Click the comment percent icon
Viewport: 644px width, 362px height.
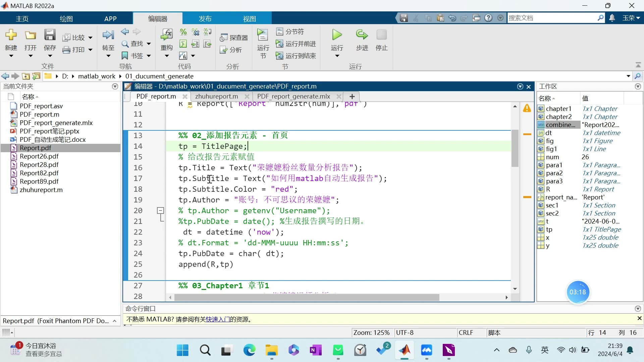point(183,32)
